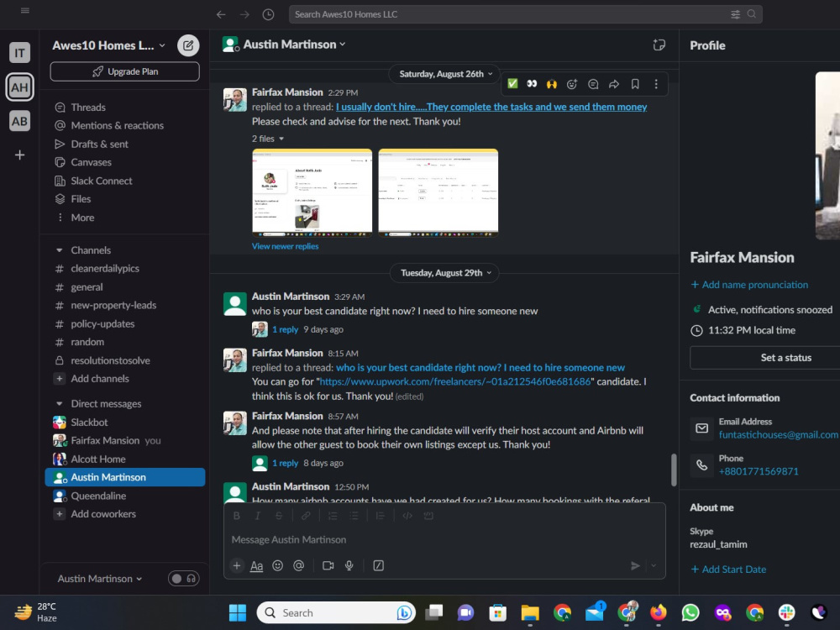This screenshot has height=630, width=840.
Task: Toggle huddle headphones switch
Action: pyautogui.click(x=184, y=579)
